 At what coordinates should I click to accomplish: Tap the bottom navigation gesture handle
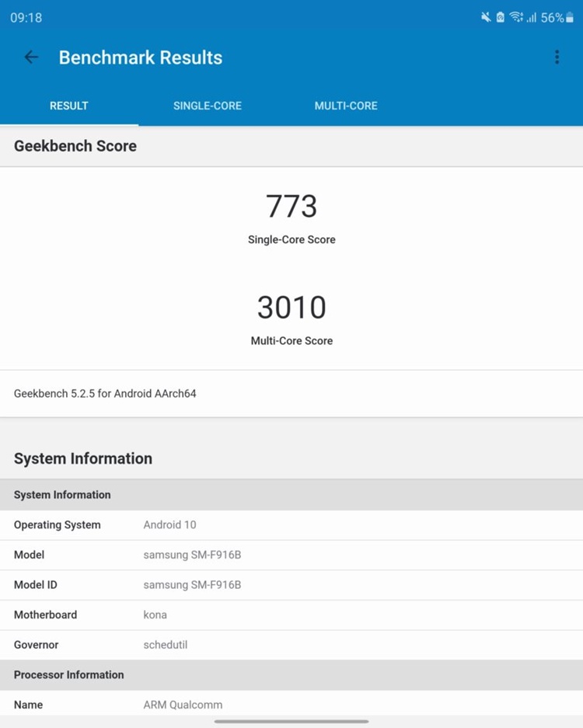291,722
